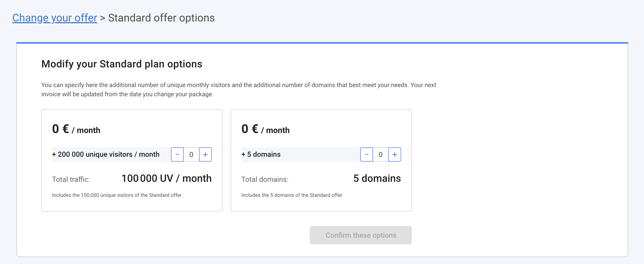The height and width of the screenshot is (264, 644).
Task: Decrease the additional domains count
Action: click(x=367, y=154)
